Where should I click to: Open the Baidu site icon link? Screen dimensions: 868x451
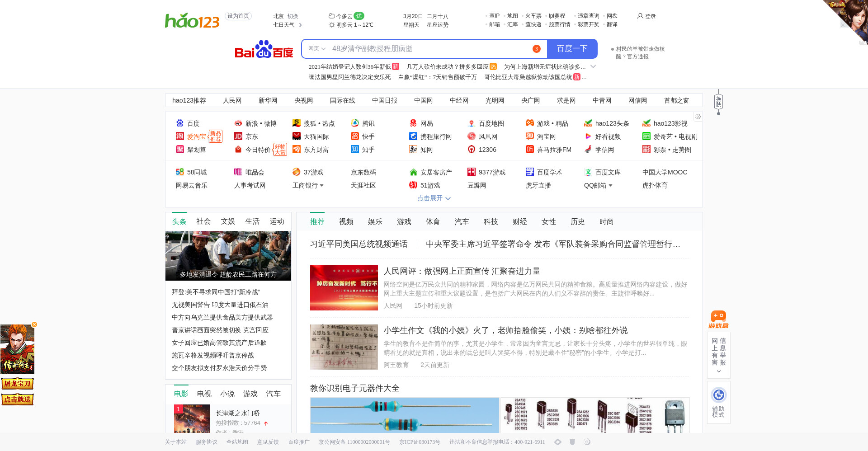tap(180, 123)
